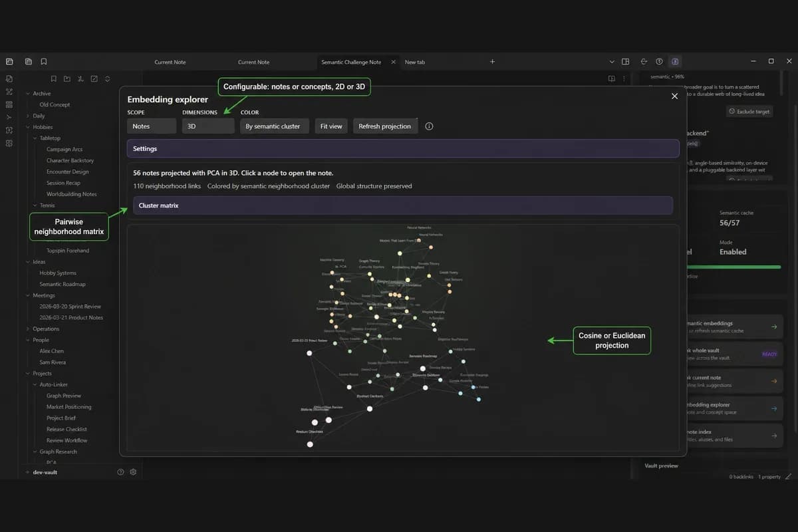The height and width of the screenshot is (532, 798).
Task: Click the bookmark-shaped icon in the explorer toolbar
Action: (54, 79)
